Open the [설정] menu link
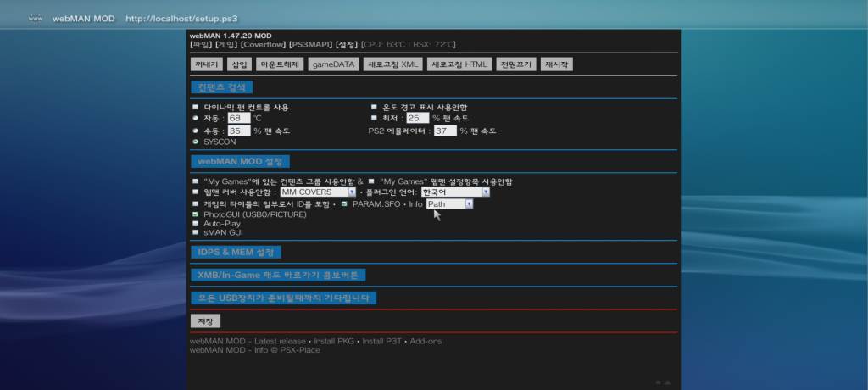The width and height of the screenshot is (868, 390). tap(347, 44)
